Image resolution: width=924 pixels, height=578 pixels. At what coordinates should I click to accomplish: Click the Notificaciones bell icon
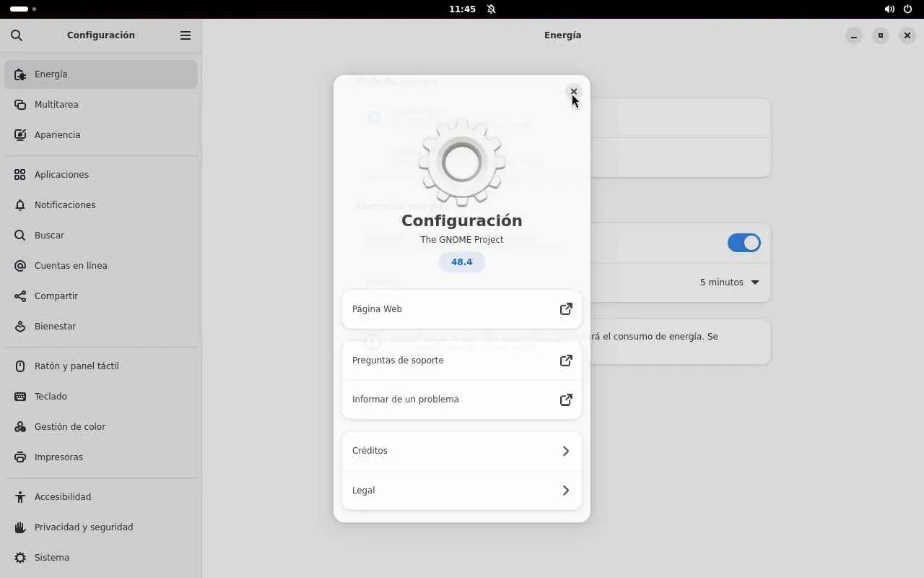(20, 205)
